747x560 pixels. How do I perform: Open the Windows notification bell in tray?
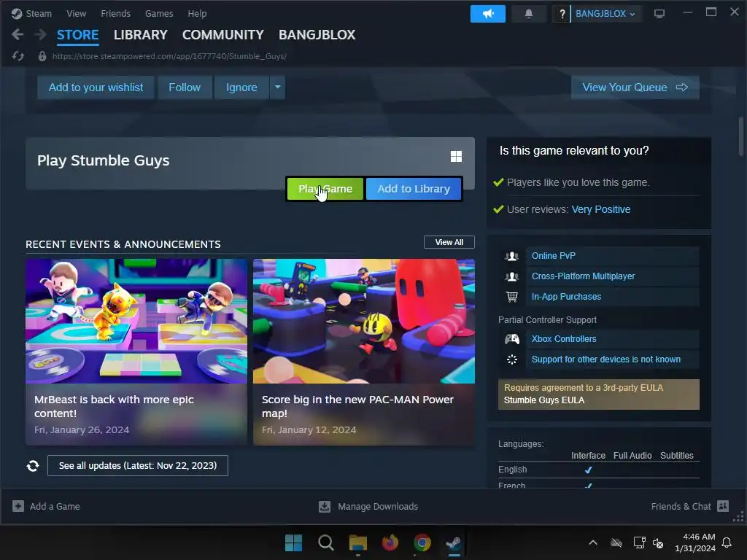coord(727,542)
